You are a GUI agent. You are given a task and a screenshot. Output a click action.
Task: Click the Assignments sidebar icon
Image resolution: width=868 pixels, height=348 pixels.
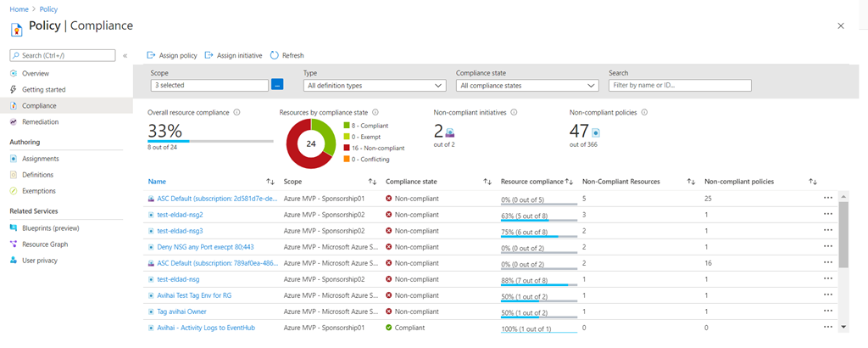pos(14,159)
